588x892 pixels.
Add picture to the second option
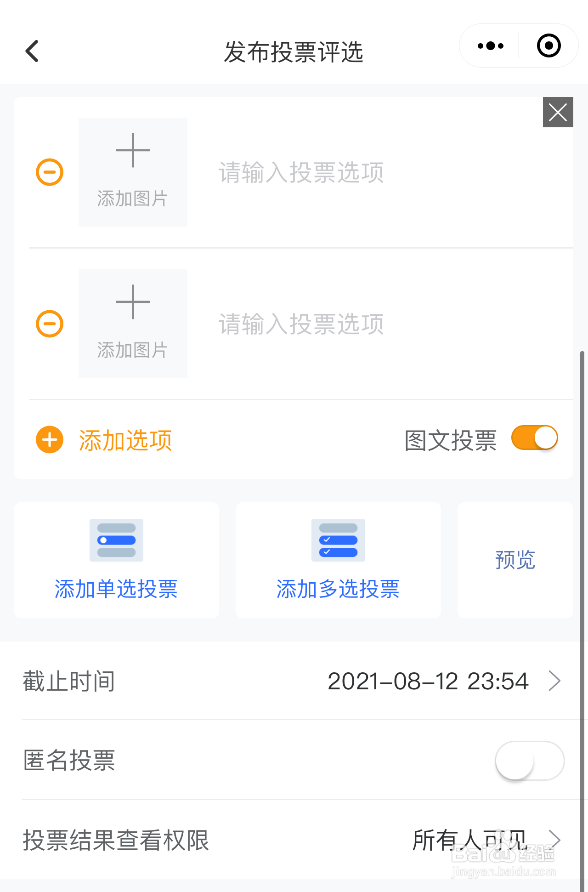coord(133,324)
